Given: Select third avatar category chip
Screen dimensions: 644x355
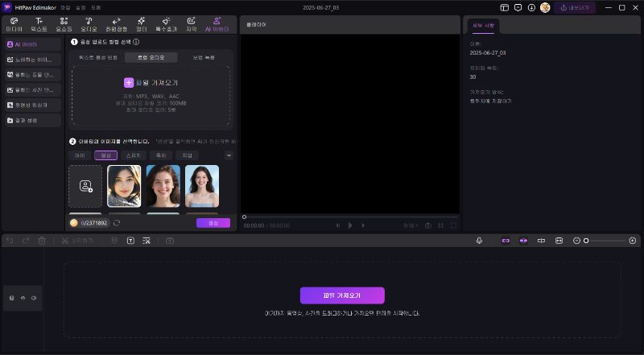Looking at the screenshot, I should (133, 155).
